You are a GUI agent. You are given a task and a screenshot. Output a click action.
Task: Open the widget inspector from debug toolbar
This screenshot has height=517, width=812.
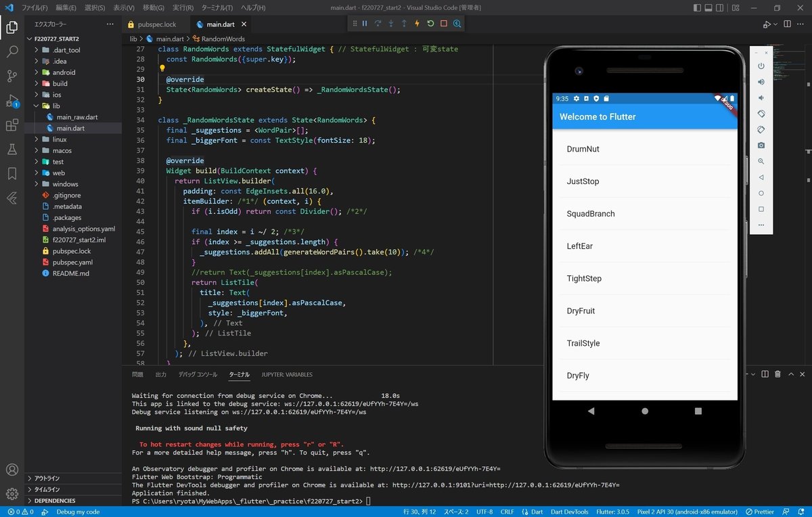[x=457, y=24]
